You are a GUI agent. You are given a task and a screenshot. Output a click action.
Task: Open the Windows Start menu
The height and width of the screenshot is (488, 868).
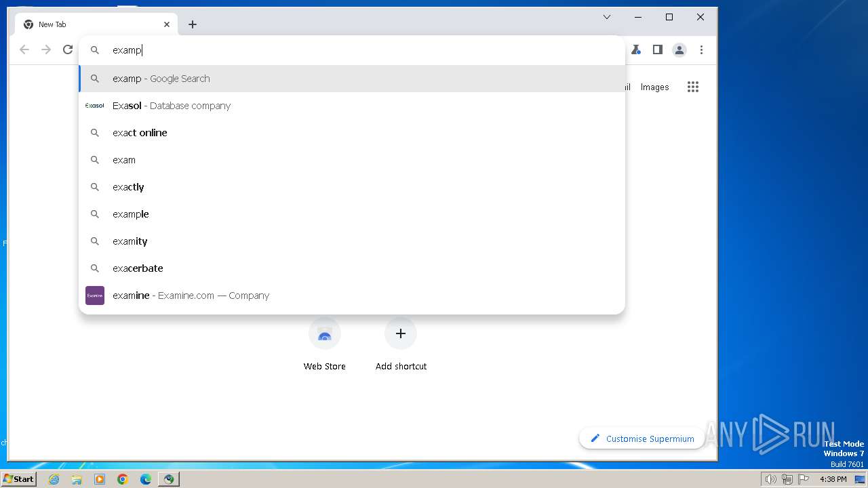point(19,479)
